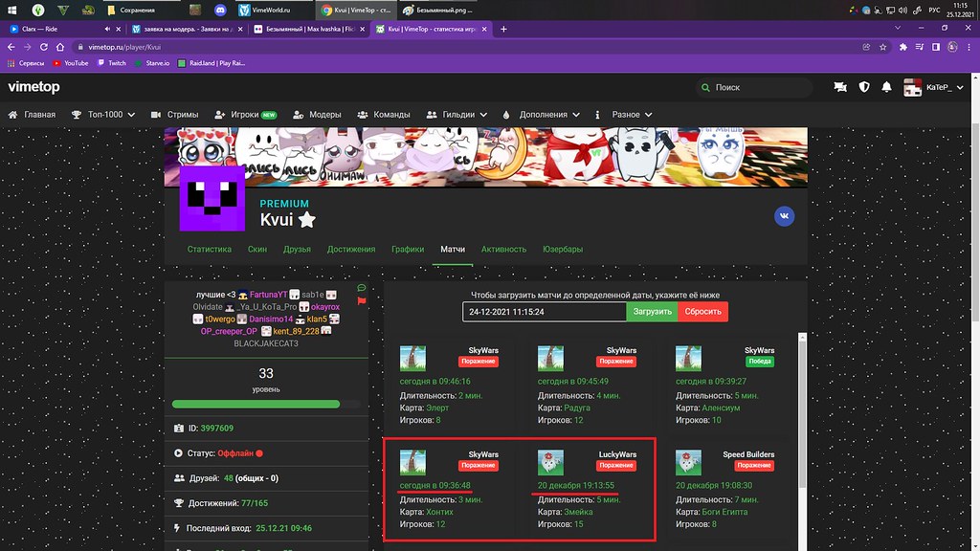Viewport: 980px width, 551px height.
Task: Click the star icon beside Kvui
Action: point(306,221)
